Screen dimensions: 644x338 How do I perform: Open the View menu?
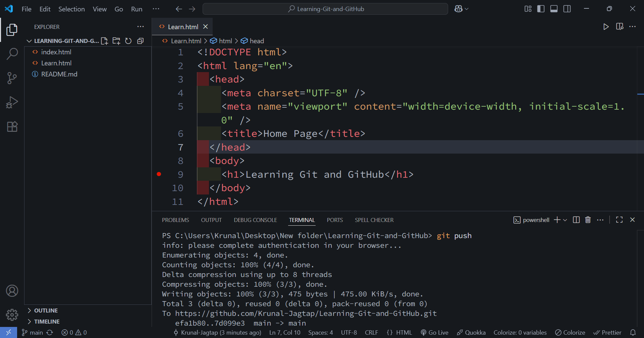coord(100,9)
